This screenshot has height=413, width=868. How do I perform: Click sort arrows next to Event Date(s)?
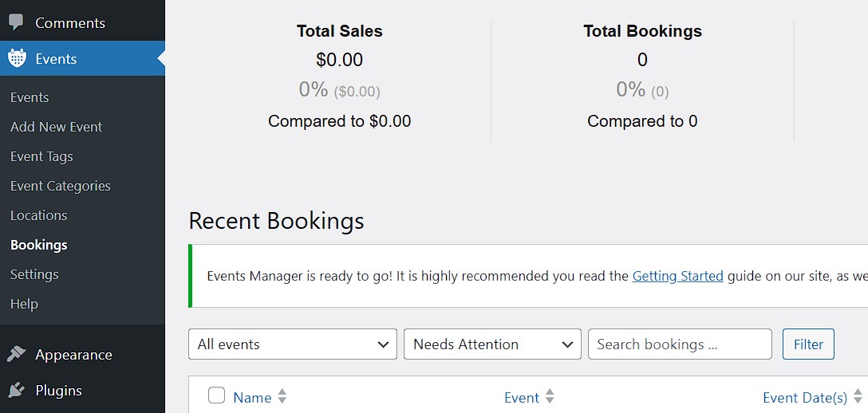858,397
